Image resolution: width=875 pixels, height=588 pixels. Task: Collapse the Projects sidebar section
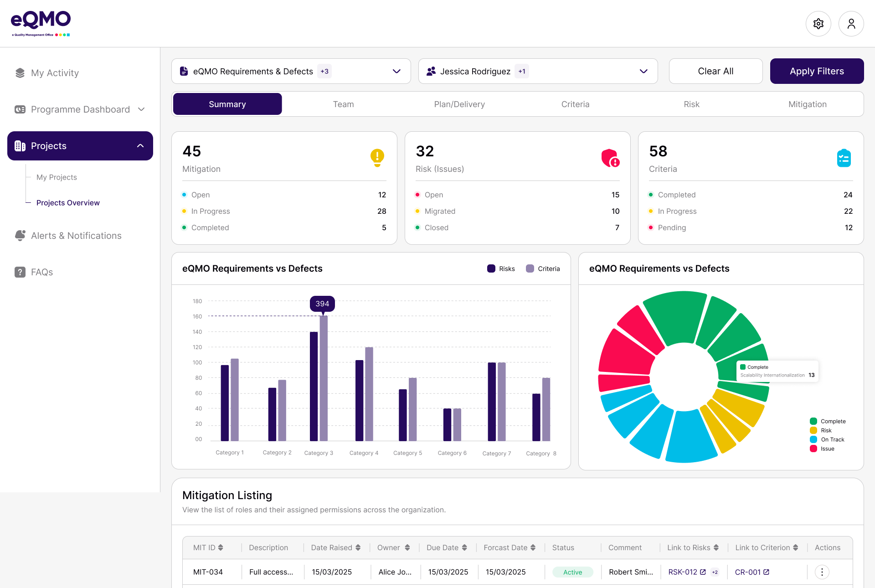coord(140,146)
